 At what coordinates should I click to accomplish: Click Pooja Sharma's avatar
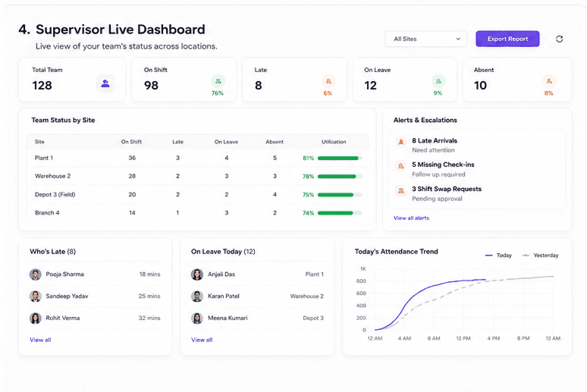pyautogui.click(x=35, y=274)
